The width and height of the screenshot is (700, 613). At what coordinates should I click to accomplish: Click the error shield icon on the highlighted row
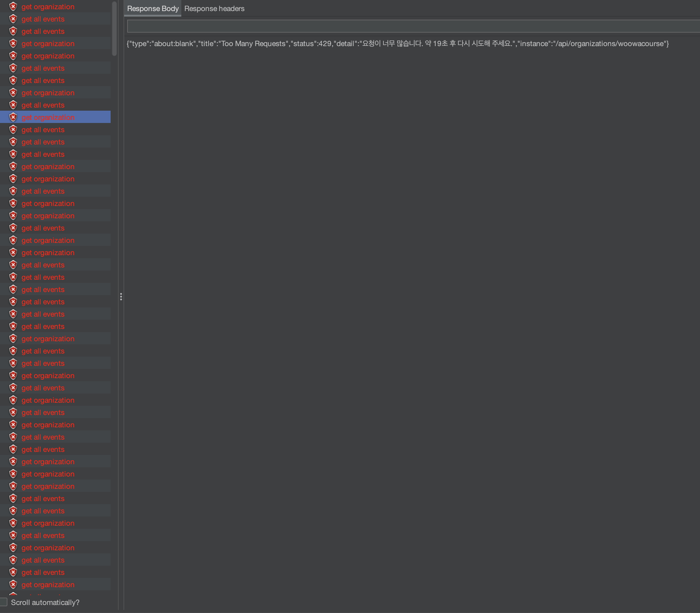pos(13,117)
